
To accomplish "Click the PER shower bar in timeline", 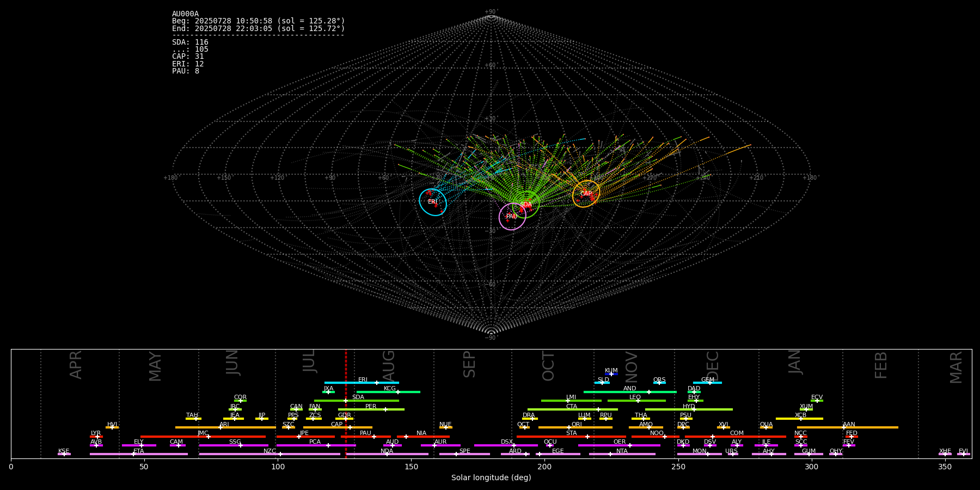I will (x=371, y=409).
